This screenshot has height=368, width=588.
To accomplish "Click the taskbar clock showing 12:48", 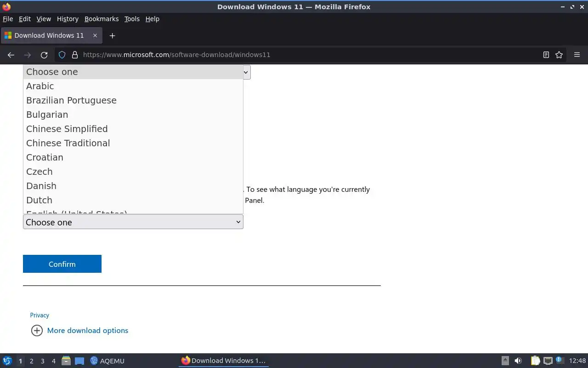I will coord(577,361).
